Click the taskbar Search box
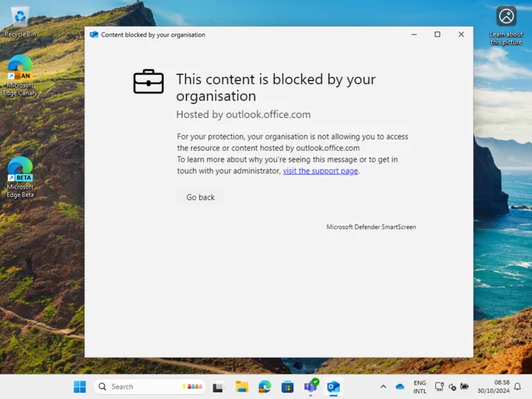Image resolution: width=532 pixels, height=399 pixels. (149, 386)
